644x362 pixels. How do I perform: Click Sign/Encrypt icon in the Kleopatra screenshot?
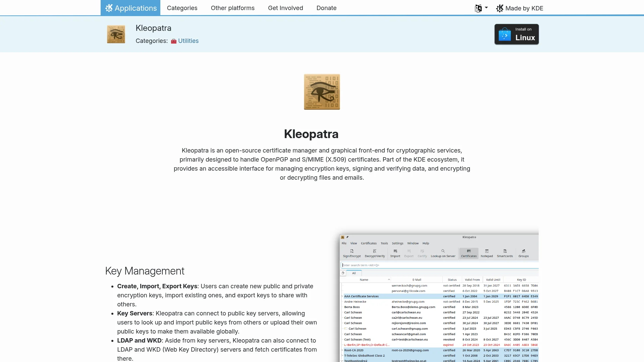(x=352, y=251)
